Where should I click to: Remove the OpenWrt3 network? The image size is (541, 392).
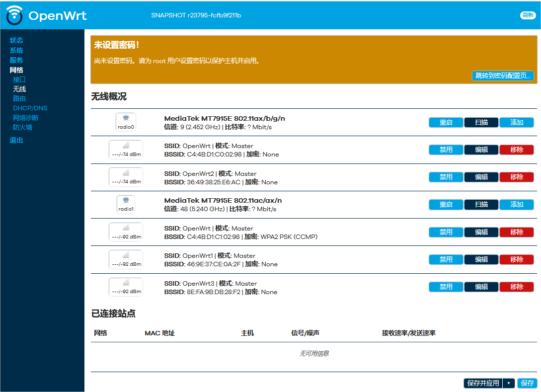click(x=516, y=287)
